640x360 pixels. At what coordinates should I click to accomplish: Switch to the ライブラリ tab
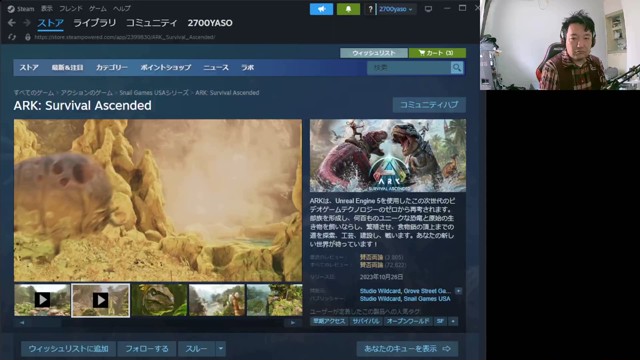(95, 23)
